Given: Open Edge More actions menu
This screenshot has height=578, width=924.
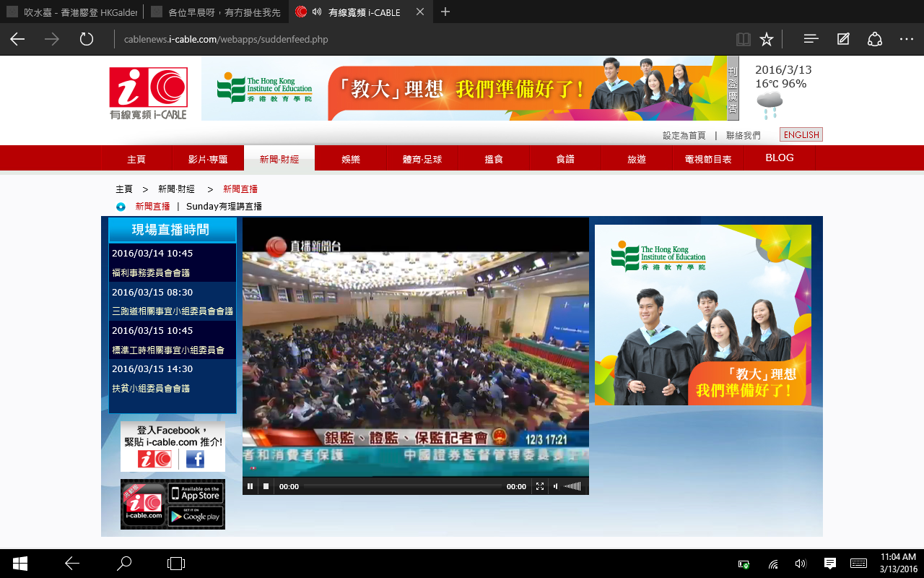Looking at the screenshot, I should [x=907, y=39].
